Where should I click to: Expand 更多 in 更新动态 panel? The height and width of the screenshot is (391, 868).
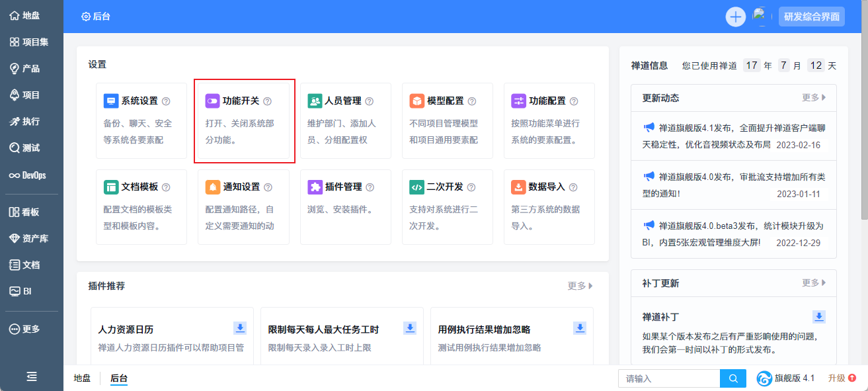tap(814, 98)
